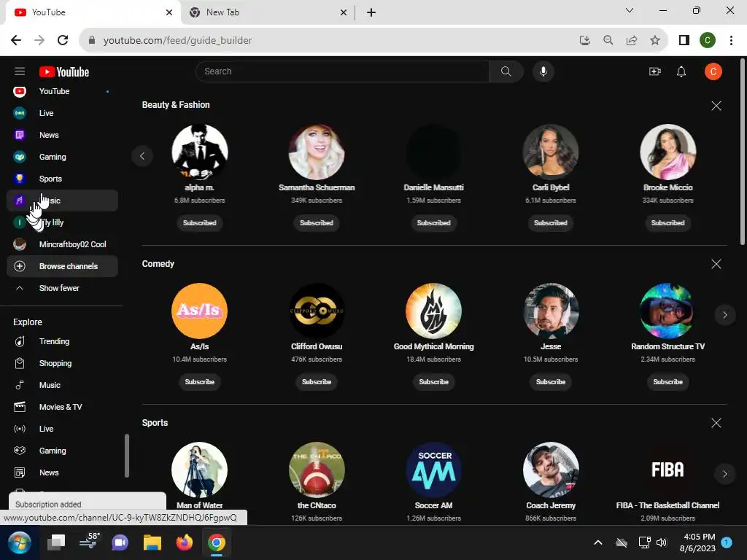Unsubscribe from Samantha Schuerman
The image size is (747, 560).
(x=317, y=223)
